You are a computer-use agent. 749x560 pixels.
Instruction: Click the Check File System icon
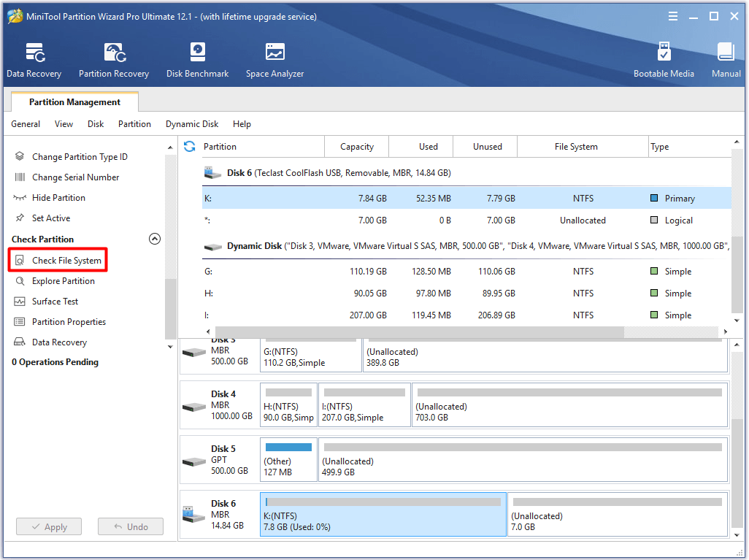tap(20, 261)
